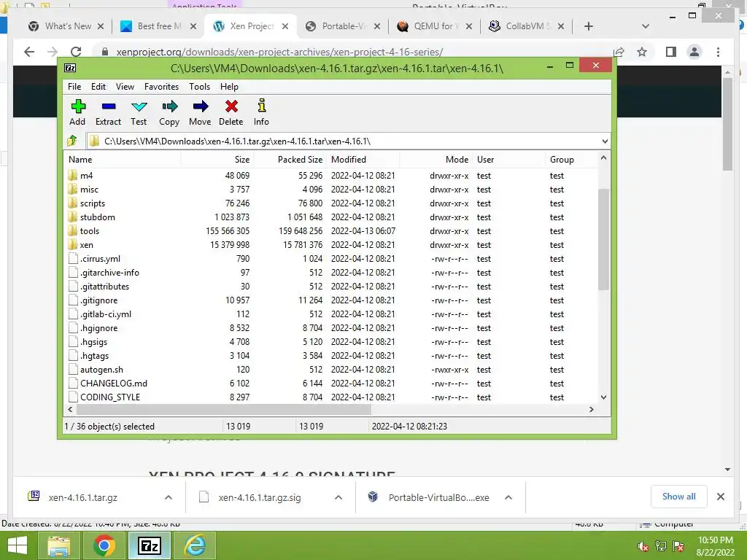Screen dimensions: 747x560
Task: Bookmark this page with star icon
Action: click(x=642, y=52)
